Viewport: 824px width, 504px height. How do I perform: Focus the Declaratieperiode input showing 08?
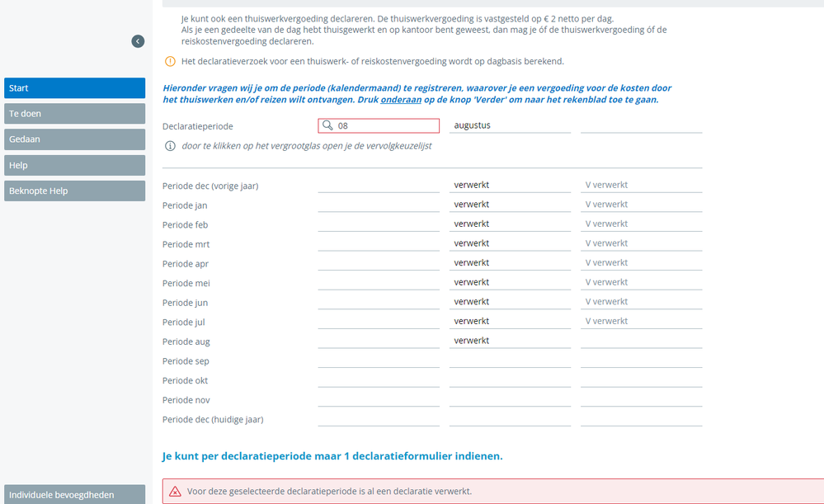pos(379,125)
